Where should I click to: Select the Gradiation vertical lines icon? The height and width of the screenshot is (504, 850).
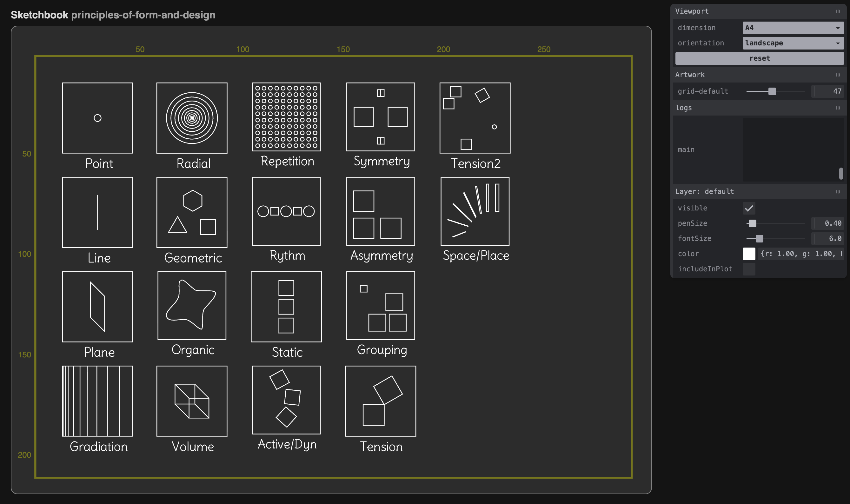tap(97, 401)
